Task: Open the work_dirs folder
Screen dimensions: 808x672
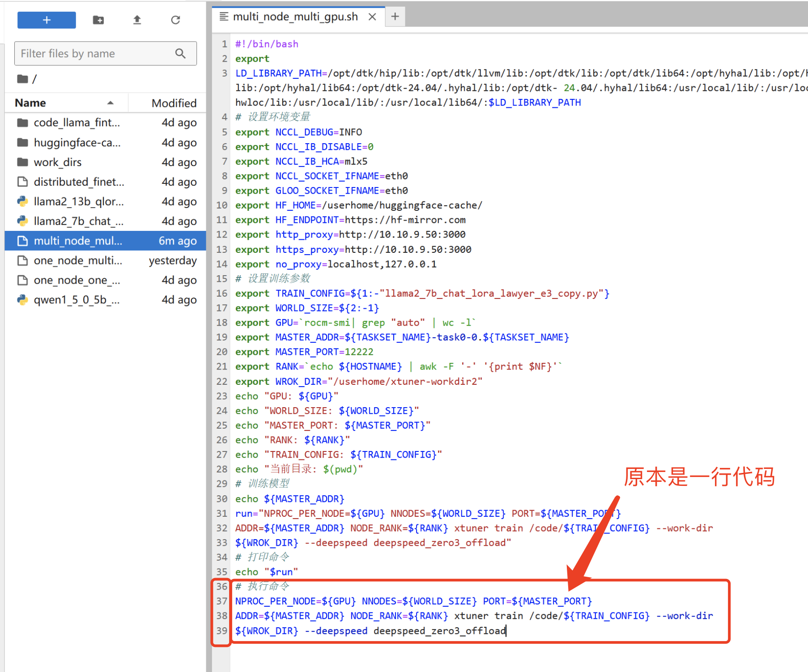Action: [x=58, y=162]
